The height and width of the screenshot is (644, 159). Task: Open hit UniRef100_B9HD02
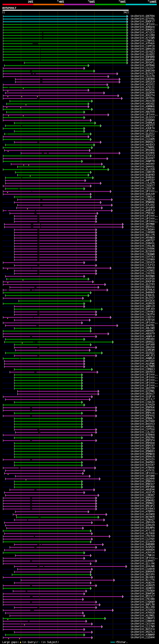coord(143,30)
